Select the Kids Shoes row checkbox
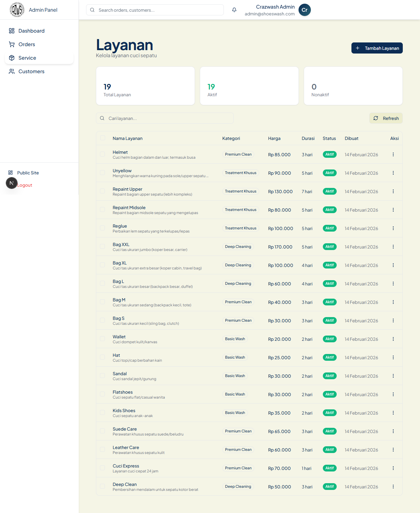Viewport: 420px width, 513px height. tap(102, 412)
